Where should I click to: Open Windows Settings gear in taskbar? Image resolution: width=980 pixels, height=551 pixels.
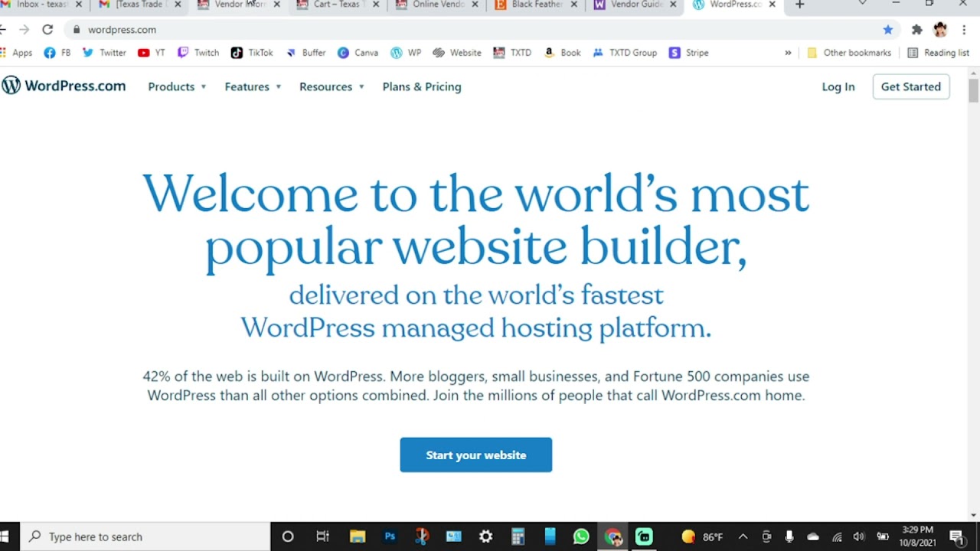click(485, 536)
